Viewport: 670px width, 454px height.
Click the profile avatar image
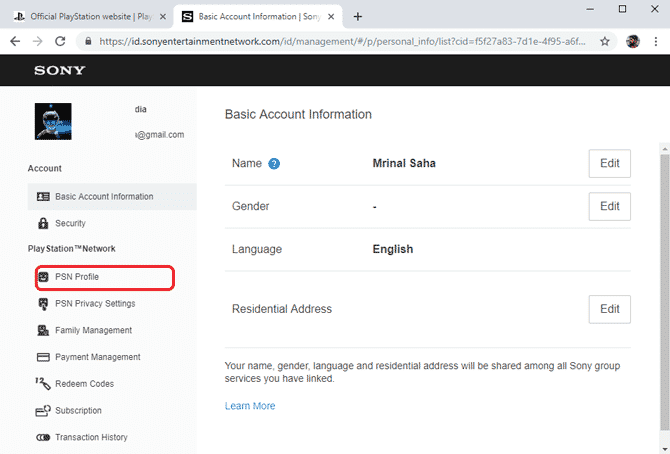click(53, 121)
